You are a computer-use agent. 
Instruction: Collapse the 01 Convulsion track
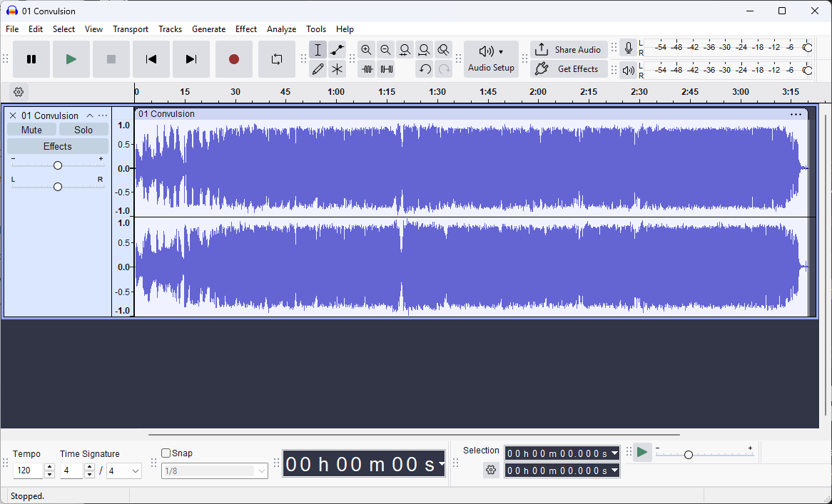(90, 115)
